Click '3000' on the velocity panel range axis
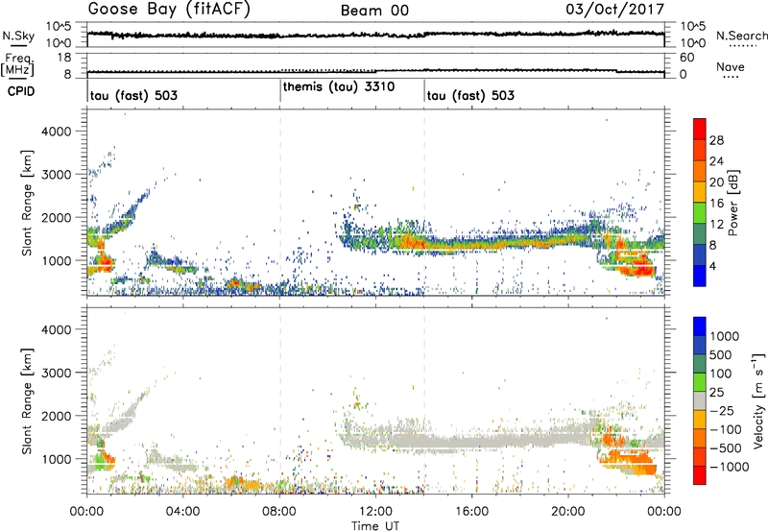The width and height of the screenshot is (768, 532). click(57, 373)
